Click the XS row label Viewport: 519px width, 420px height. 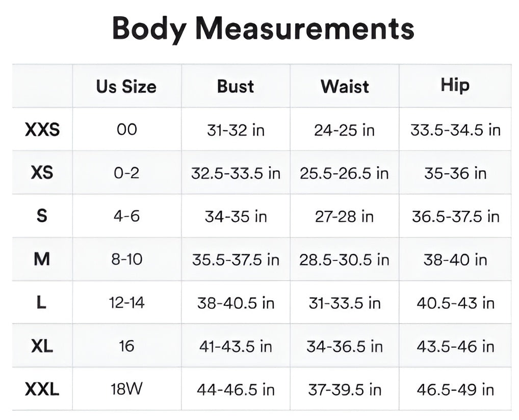tap(42, 173)
